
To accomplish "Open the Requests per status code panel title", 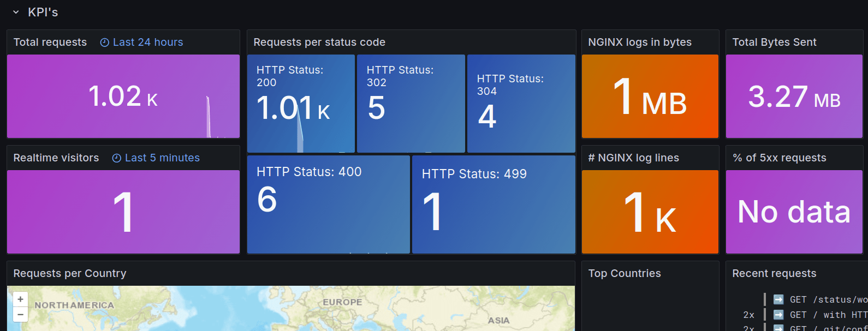I will (319, 43).
